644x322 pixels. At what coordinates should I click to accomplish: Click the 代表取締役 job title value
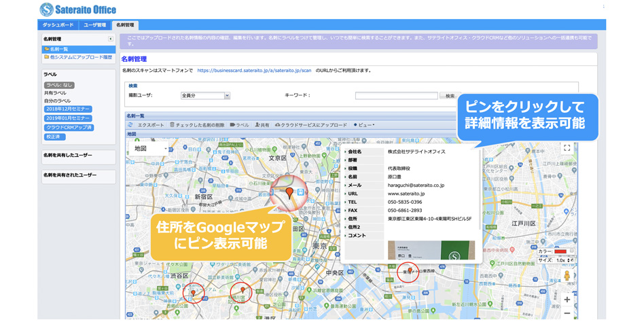[x=400, y=168]
